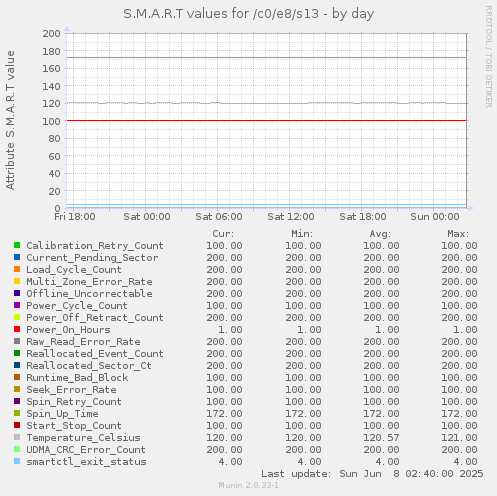Click the Load_Cycle_Count orange color swatch

pyautogui.click(x=17, y=269)
